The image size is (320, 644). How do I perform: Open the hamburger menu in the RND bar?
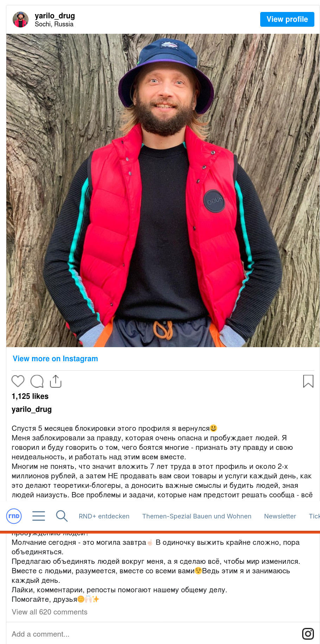(39, 516)
